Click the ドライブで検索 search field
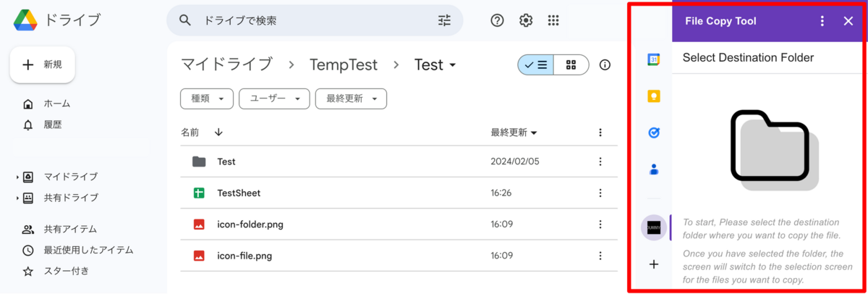 (315, 20)
